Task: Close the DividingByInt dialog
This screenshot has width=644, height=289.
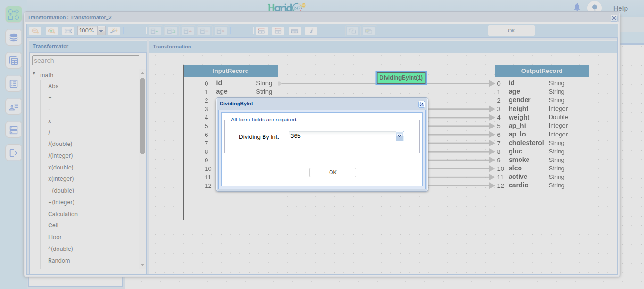Action: click(421, 104)
